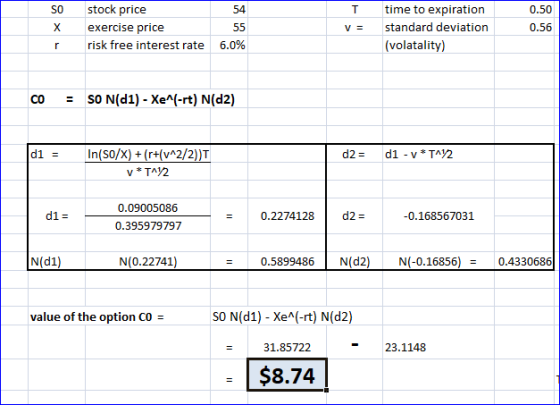The height and width of the screenshot is (405, 560).
Task: Click the 'N(d2)' label cell
Action: [x=355, y=262]
